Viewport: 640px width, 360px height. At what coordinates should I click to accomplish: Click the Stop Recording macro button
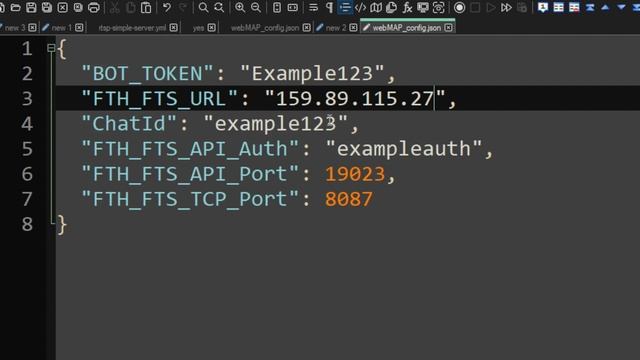[475, 7]
